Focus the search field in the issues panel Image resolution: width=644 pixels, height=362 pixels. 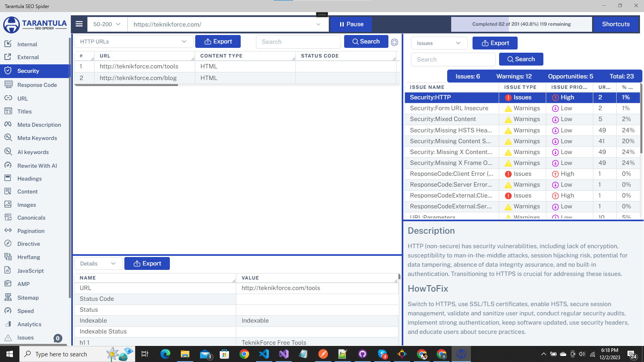tap(453, 60)
